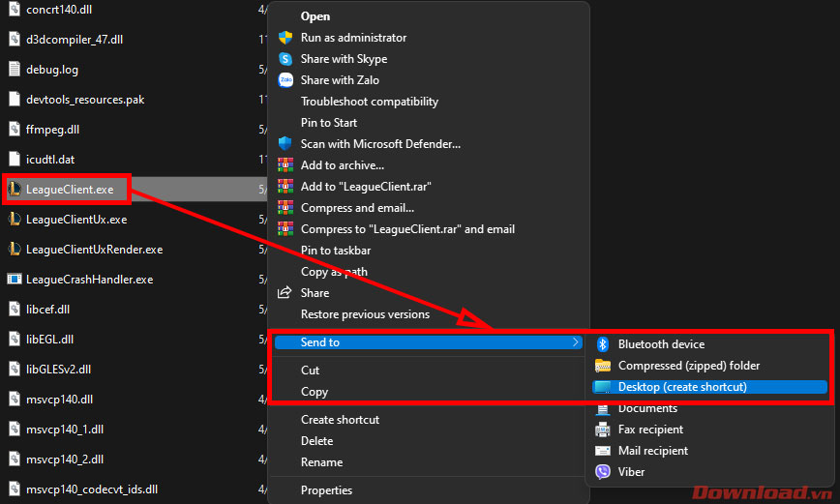Click the Bluetooth device icon
This screenshot has width=840, height=504.
coord(602,344)
